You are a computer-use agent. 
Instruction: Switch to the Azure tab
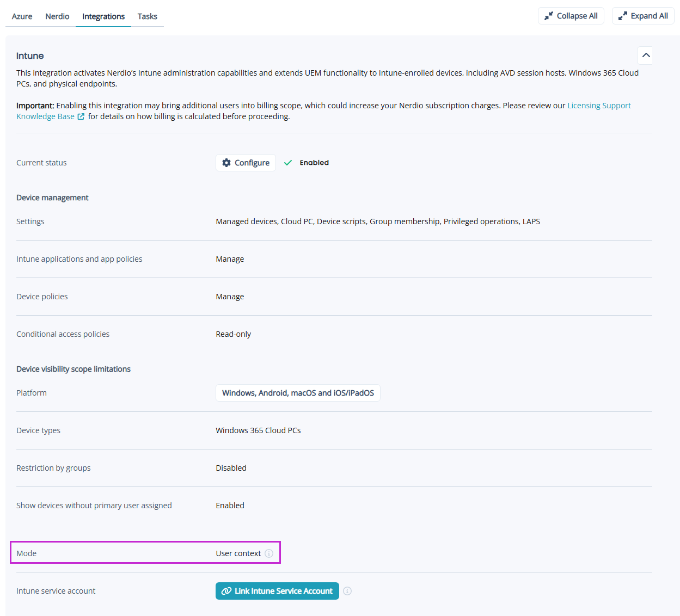pos(21,16)
